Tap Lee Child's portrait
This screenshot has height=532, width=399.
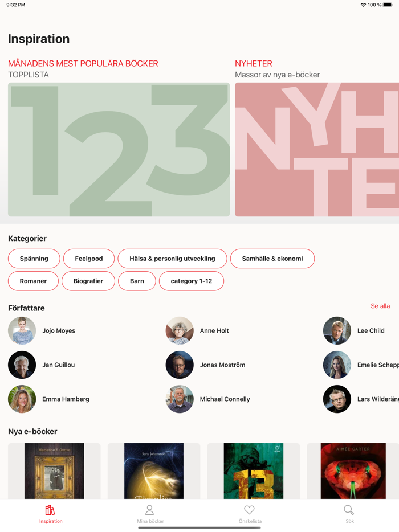(x=337, y=330)
